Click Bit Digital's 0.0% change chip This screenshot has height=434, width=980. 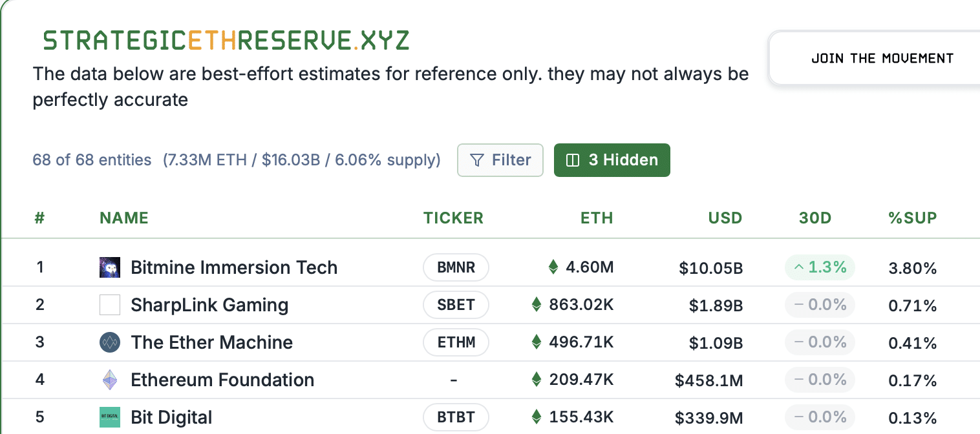[820, 417]
